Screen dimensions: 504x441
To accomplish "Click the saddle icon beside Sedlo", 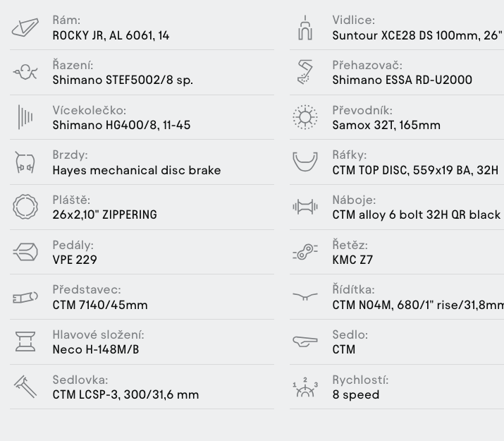I will (x=305, y=342).
